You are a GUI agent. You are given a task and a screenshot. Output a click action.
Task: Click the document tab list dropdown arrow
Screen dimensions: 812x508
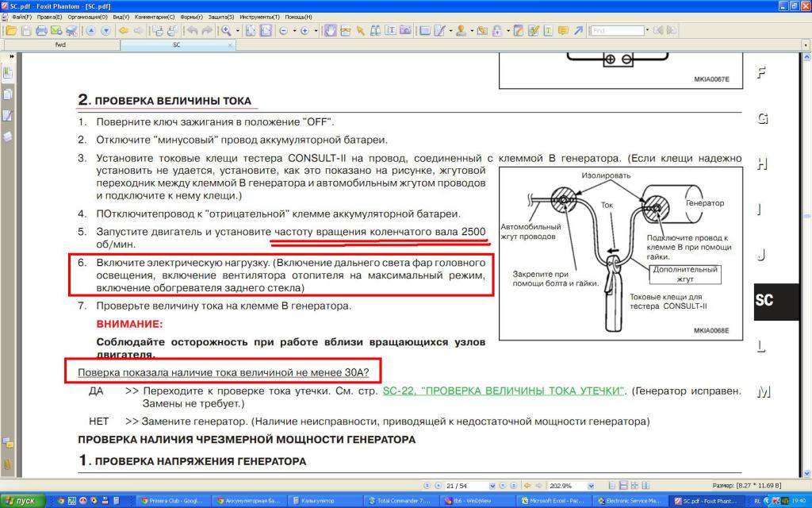(806, 45)
